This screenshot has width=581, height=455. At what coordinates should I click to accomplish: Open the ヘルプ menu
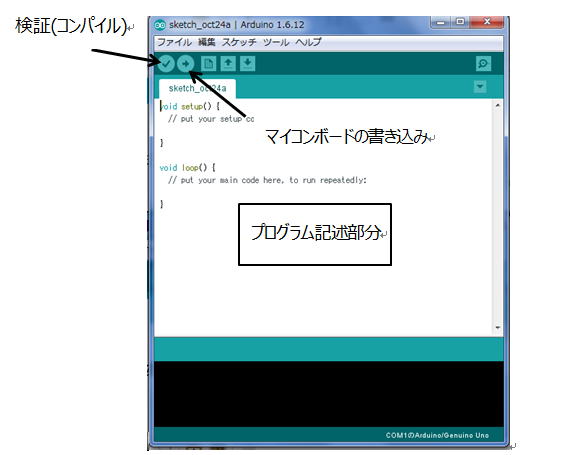pyautogui.click(x=308, y=42)
